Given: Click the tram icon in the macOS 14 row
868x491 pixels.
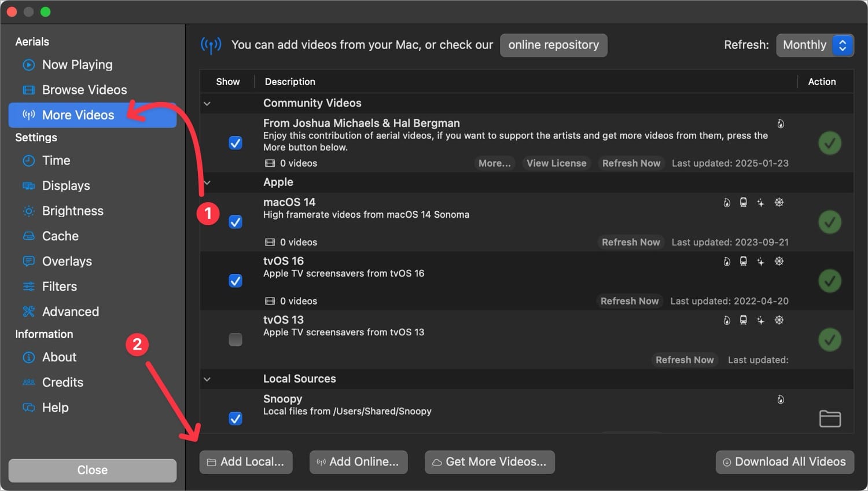Looking at the screenshot, I should [744, 203].
